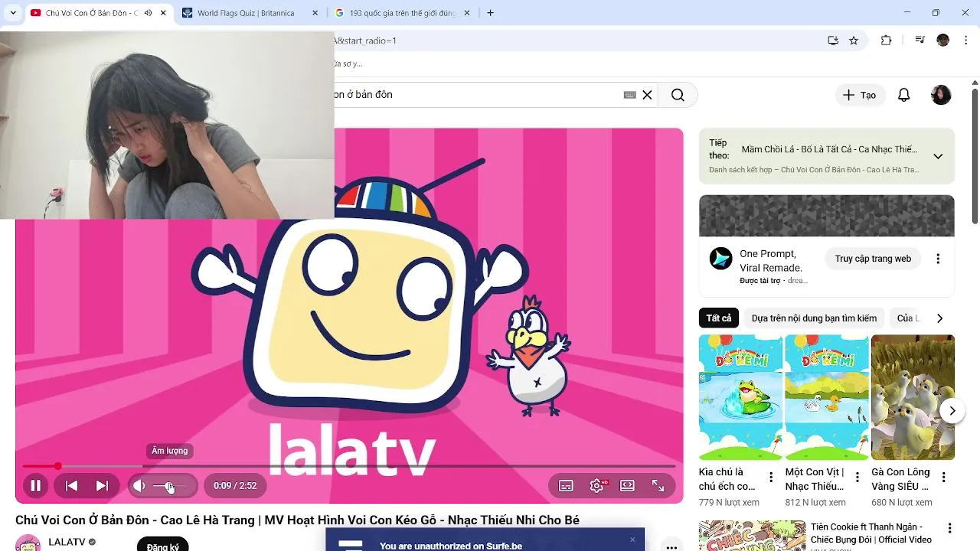Click the One Prompt, Viral Remade ad title

point(771,261)
